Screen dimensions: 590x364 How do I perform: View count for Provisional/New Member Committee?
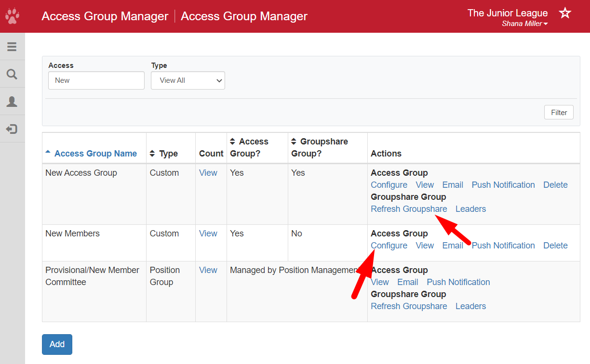pos(208,270)
